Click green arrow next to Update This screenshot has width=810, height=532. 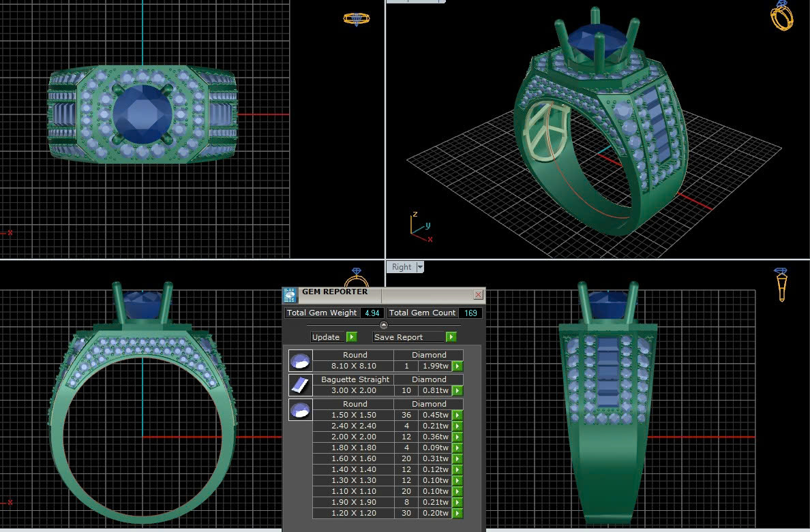352,337
